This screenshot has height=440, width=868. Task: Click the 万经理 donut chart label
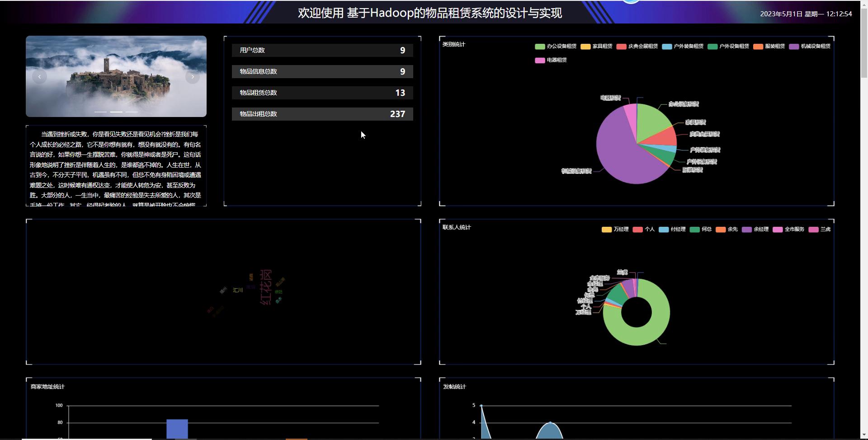coord(583,312)
